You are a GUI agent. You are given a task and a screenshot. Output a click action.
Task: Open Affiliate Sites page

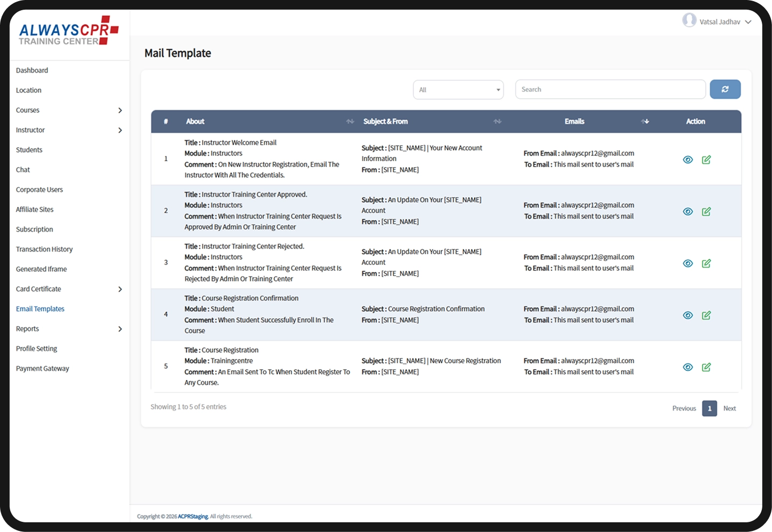(x=34, y=210)
